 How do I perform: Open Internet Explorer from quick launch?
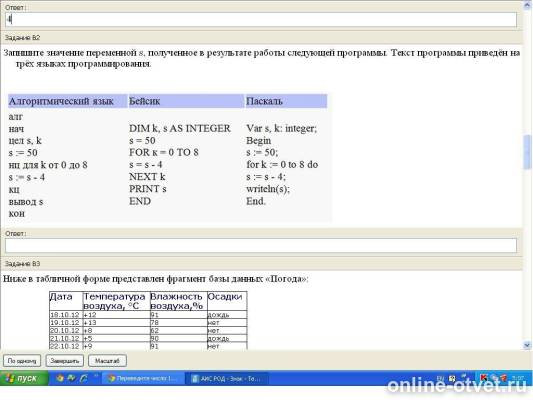coord(83,378)
